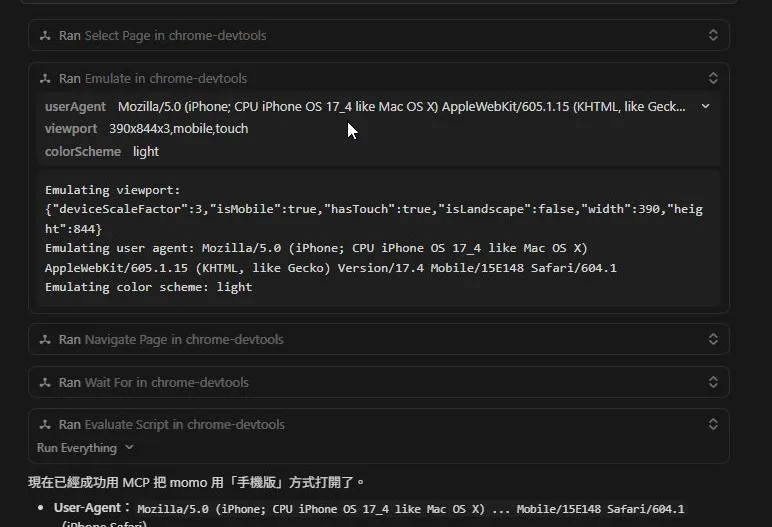772x527 pixels.
Task: Click the Ran Navigate Page in chrome-devtools header
Action: click(x=170, y=340)
